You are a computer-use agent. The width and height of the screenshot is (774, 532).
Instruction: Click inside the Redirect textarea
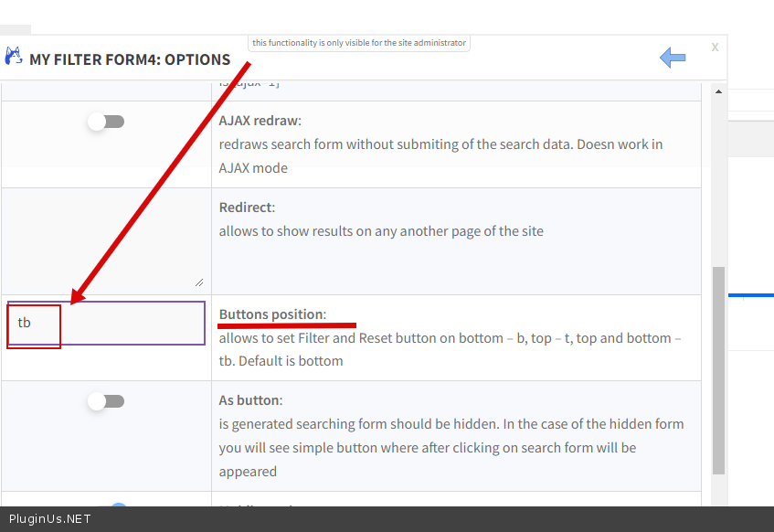[106, 241]
